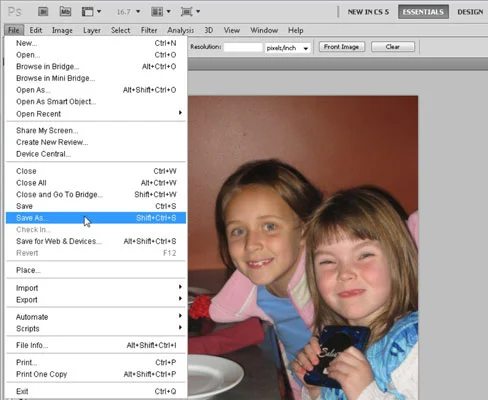The height and width of the screenshot is (400, 488).
Task: Choose Open As... menu item
Action: tap(96, 90)
